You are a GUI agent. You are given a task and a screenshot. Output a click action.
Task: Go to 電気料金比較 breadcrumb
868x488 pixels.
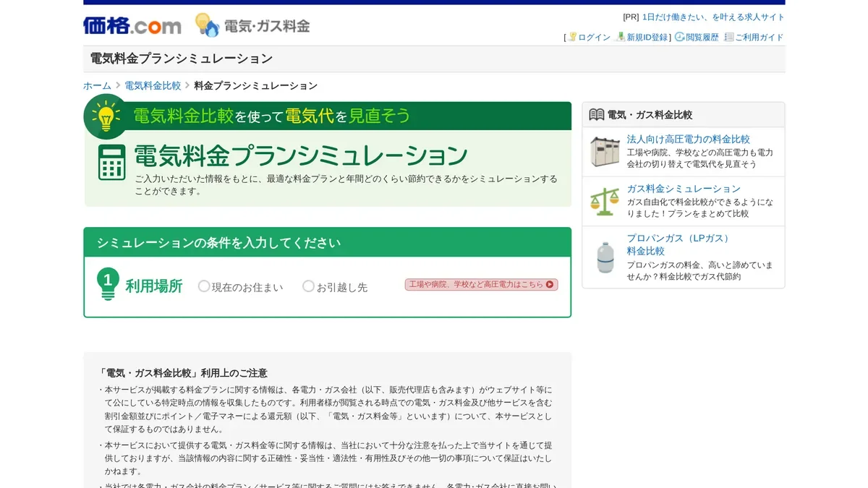pos(153,85)
